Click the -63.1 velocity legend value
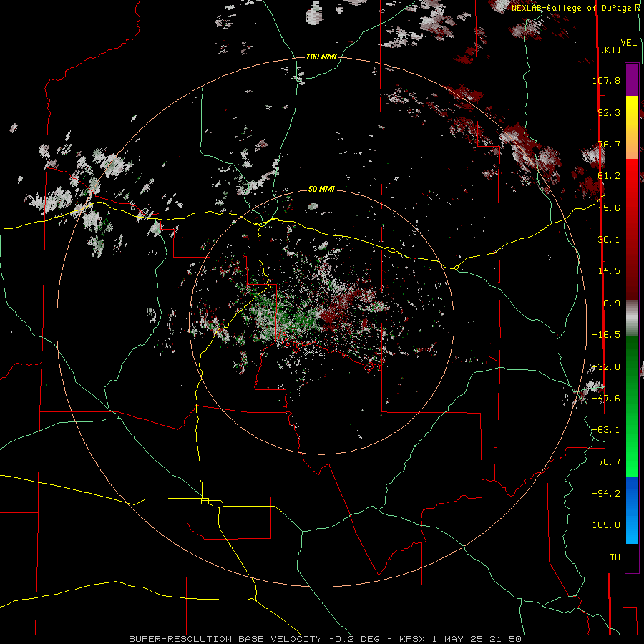This screenshot has width=644, height=644. (x=606, y=430)
